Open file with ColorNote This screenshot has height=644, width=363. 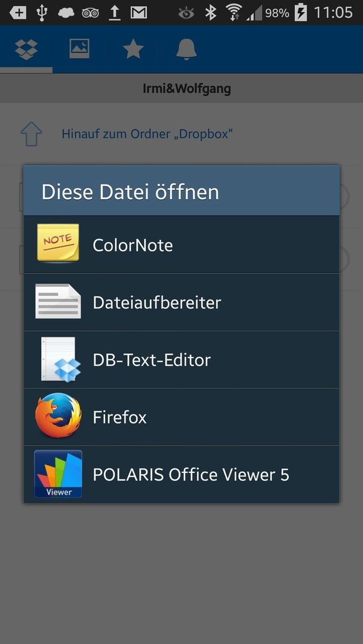pyautogui.click(x=181, y=245)
